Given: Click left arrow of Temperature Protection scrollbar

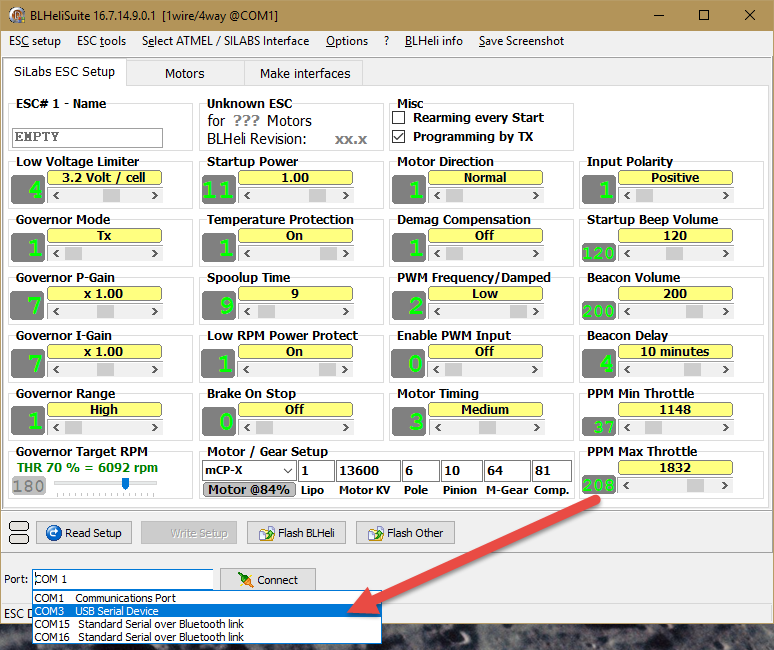Looking at the screenshot, I should coord(247,254).
